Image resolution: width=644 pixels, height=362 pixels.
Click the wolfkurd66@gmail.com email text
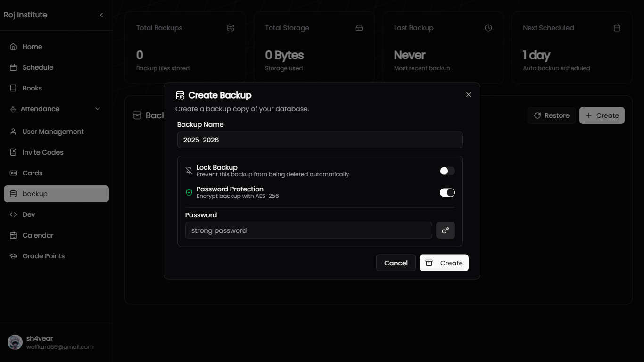coord(60,347)
